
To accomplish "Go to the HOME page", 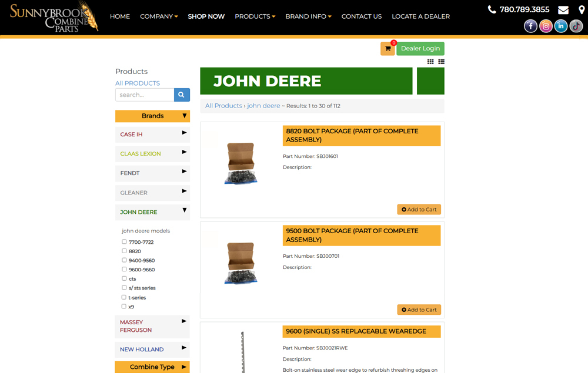I will tap(120, 16).
